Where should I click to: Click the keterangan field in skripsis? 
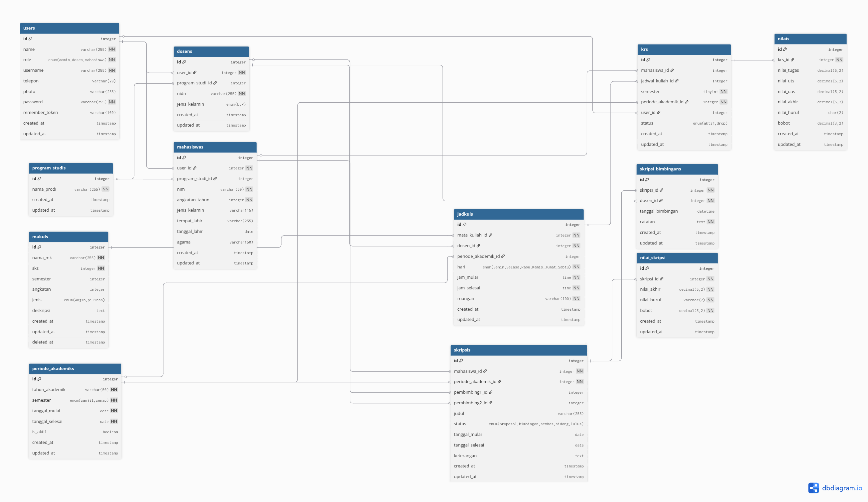(519, 456)
